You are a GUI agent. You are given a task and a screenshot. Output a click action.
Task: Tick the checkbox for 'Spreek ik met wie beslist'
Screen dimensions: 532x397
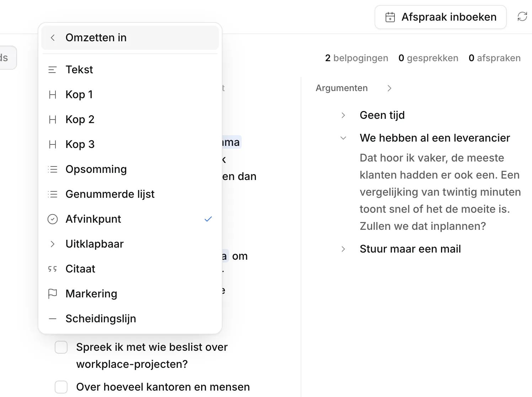pyautogui.click(x=61, y=347)
